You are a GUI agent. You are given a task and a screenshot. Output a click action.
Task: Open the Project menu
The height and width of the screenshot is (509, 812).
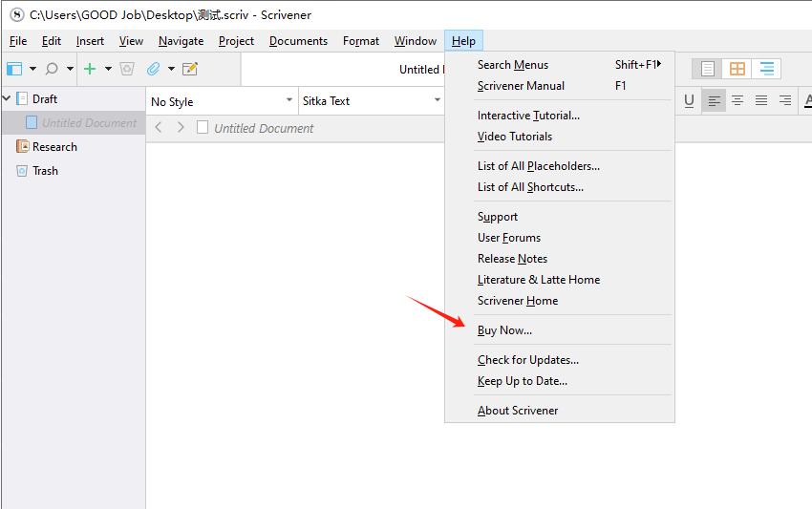pos(236,41)
